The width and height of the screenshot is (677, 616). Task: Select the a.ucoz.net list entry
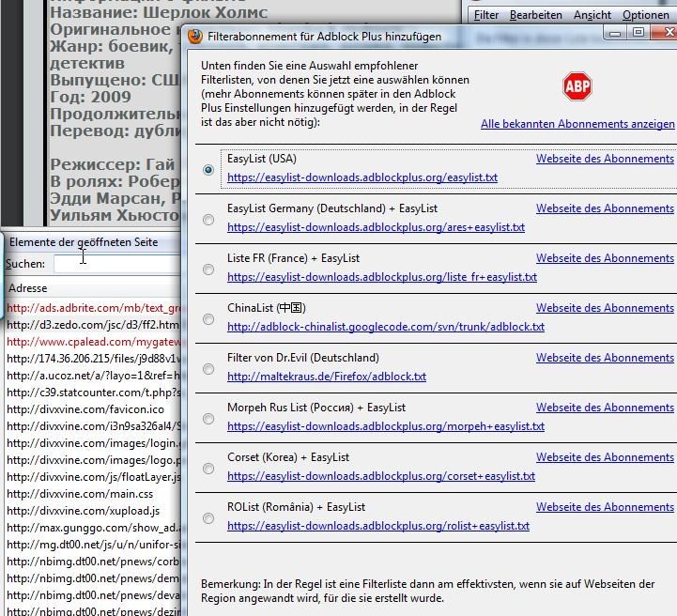coord(93,376)
